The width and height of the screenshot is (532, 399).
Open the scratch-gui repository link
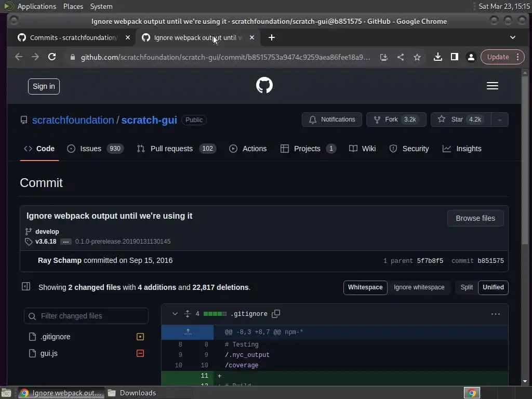149,120
